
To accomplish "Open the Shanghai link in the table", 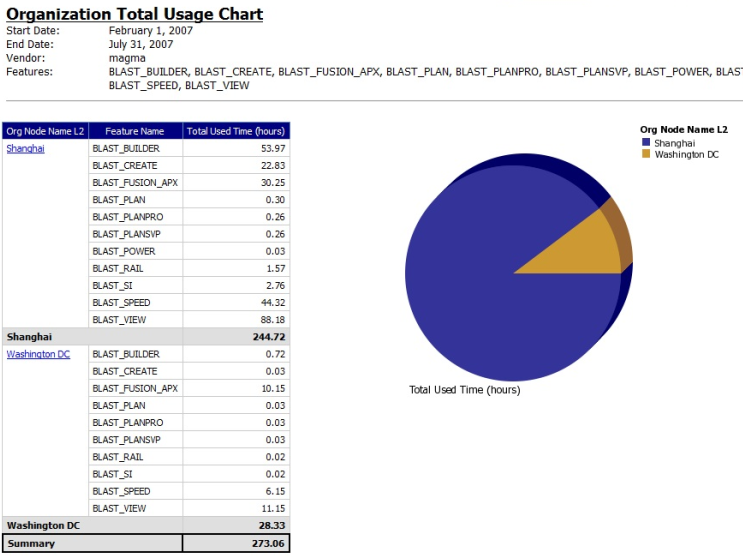I will click(25, 148).
